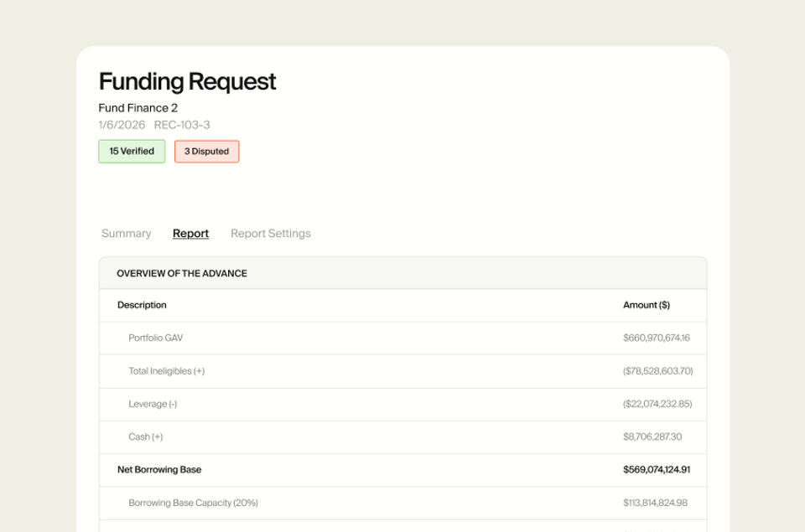Image resolution: width=805 pixels, height=532 pixels.
Task: Select the Total Ineligibles (+) row label
Action: [x=166, y=371]
